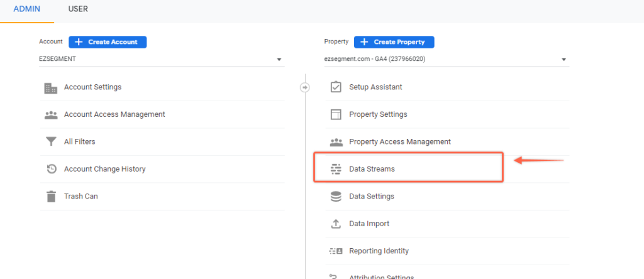Screen dimensions: 644x279
Task: Click the Account Access Management people icon
Action: coord(51,115)
